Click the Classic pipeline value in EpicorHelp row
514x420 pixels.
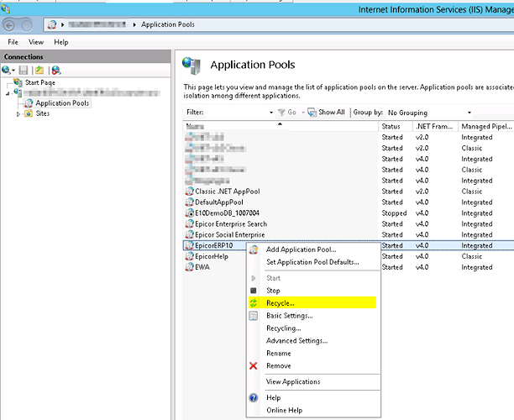pos(471,256)
